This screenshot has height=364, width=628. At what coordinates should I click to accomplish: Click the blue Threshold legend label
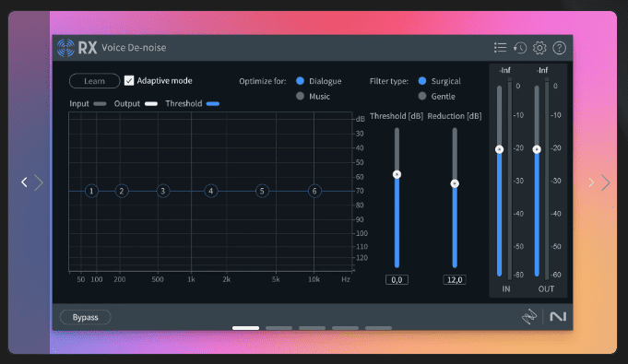point(184,104)
